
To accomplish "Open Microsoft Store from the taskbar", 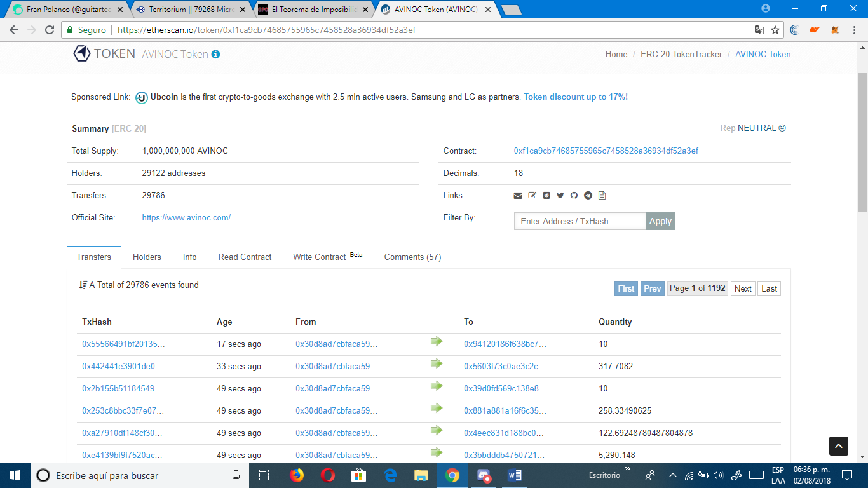I will point(359,475).
